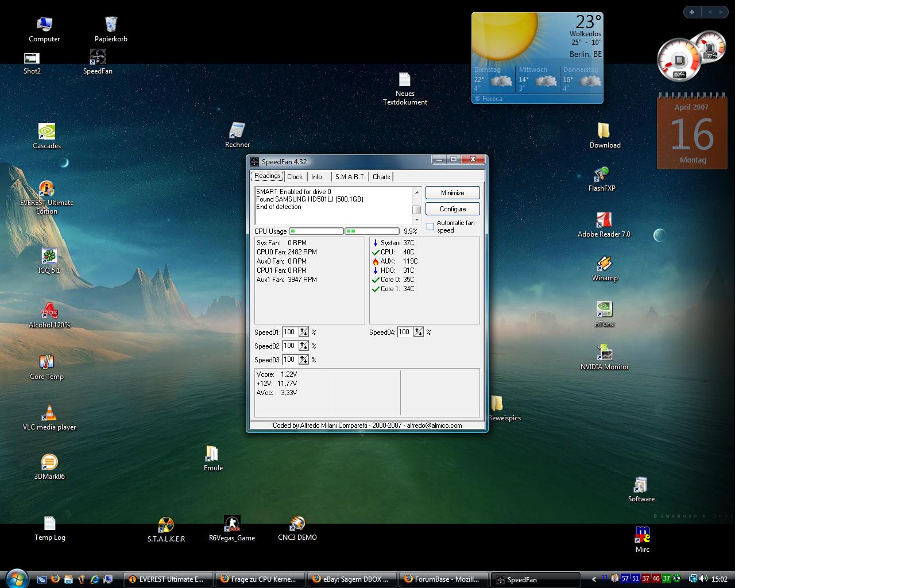
Task: Open Papierkorb recycle bin icon
Action: (111, 30)
